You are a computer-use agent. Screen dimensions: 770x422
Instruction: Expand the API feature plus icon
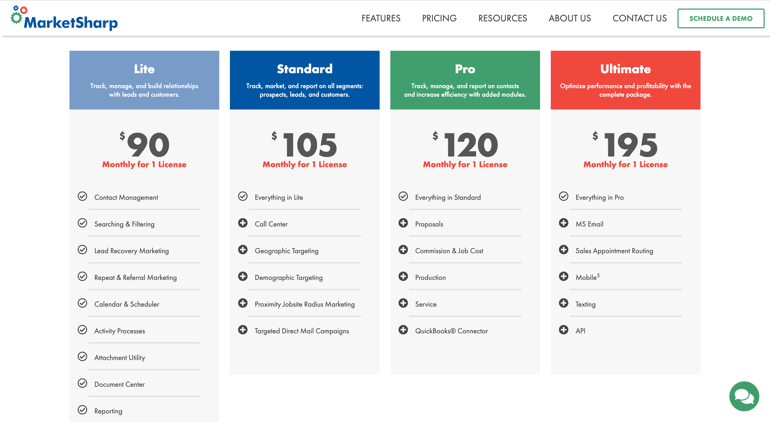click(x=564, y=330)
